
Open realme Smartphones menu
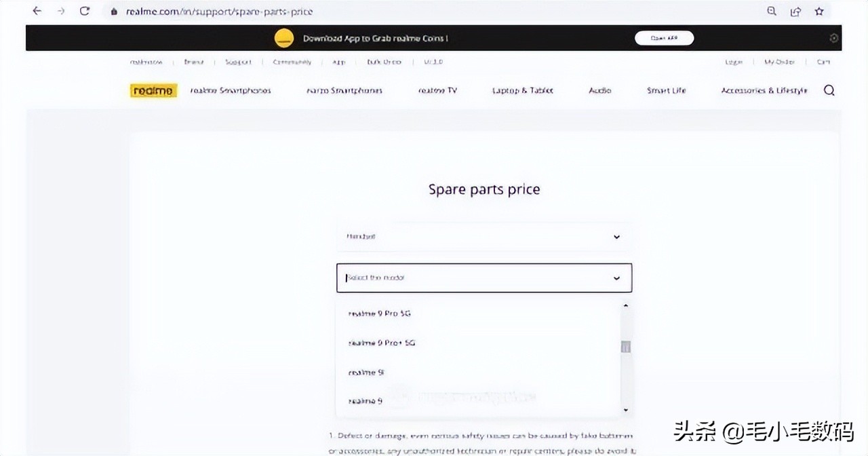[x=231, y=90]
